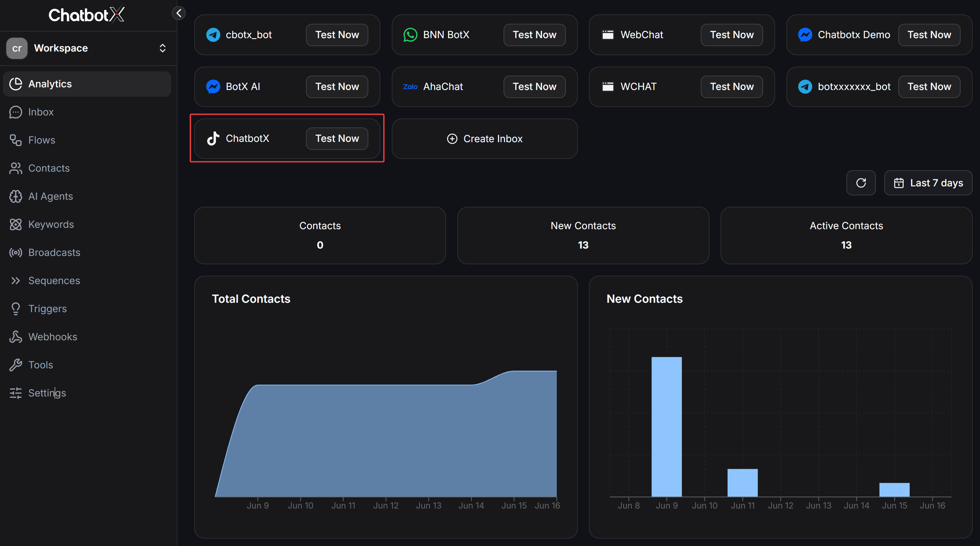
Task: Open the Last 7 days date range picker
Action: [928, 183]
